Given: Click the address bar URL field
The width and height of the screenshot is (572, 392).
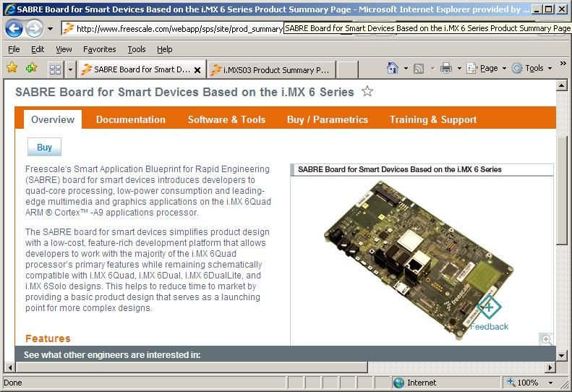Looking at the screenshot, I should (172, 28).
